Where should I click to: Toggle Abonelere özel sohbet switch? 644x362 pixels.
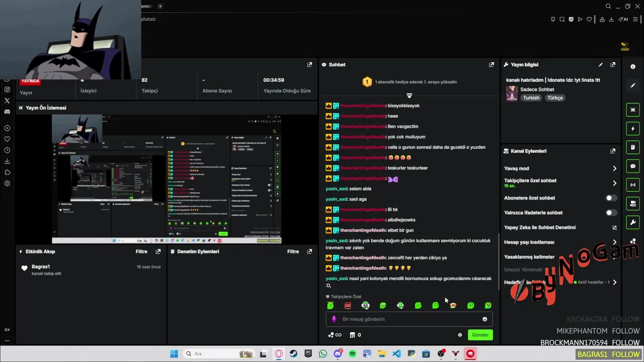point(611,198)
